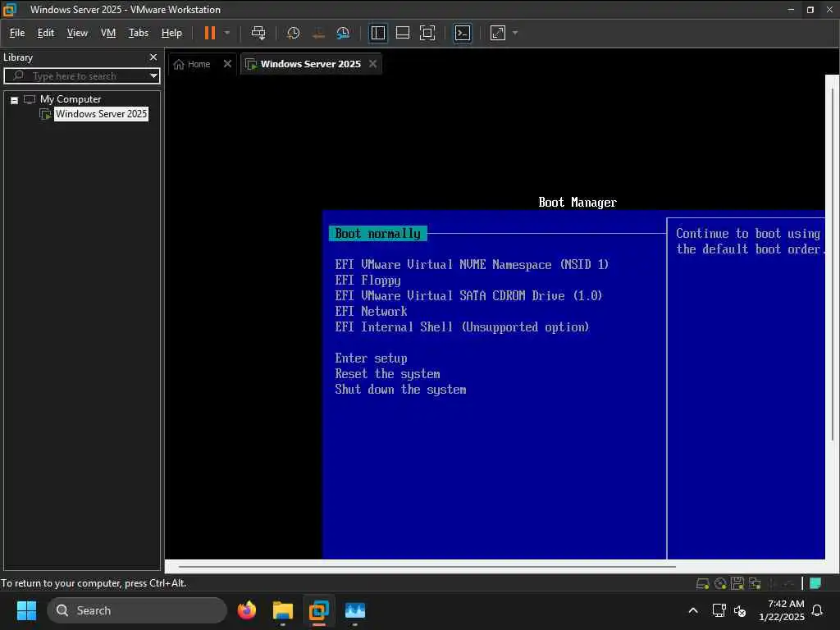Toggle the thumbnail bar view
The image size is (840, 630).
click(402, 33)
